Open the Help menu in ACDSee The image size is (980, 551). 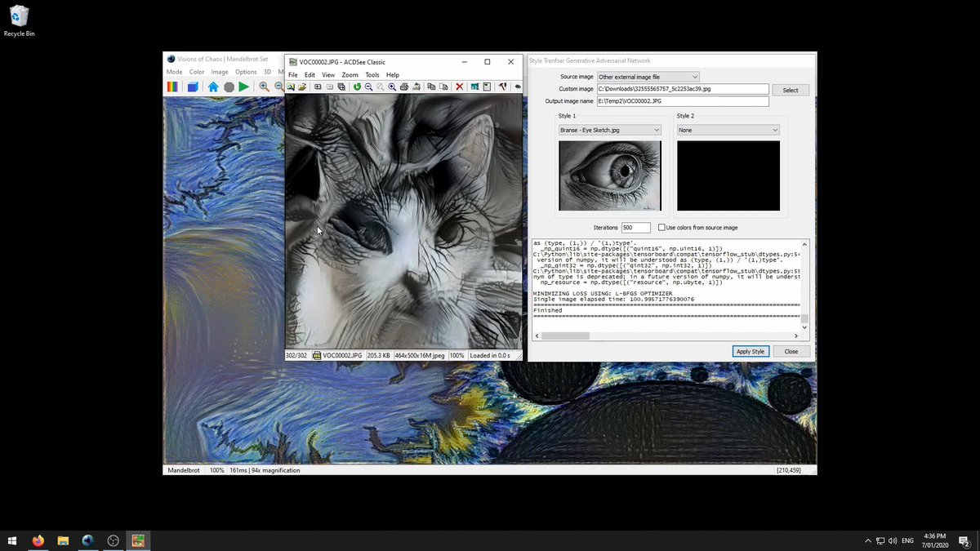(392, 74)
